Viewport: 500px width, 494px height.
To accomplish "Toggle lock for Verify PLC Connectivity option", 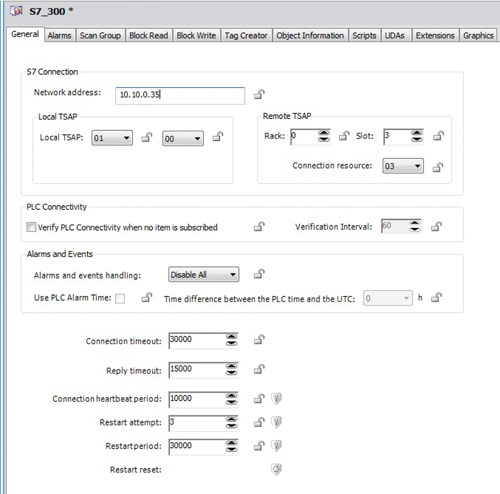I will click(259, 227).
